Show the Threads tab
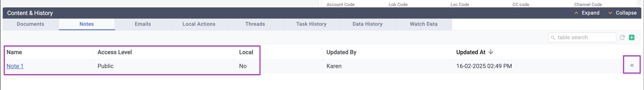 click(255, 24)
